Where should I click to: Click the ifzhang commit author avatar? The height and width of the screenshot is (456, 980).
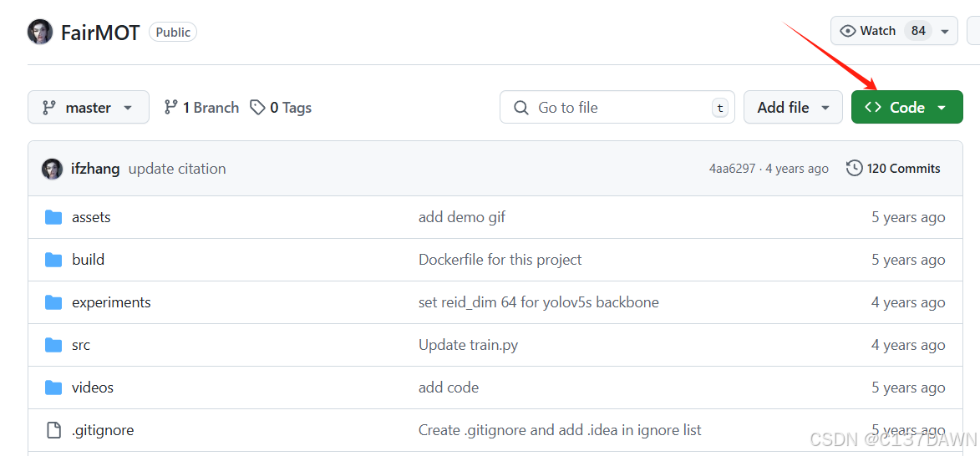52,169
